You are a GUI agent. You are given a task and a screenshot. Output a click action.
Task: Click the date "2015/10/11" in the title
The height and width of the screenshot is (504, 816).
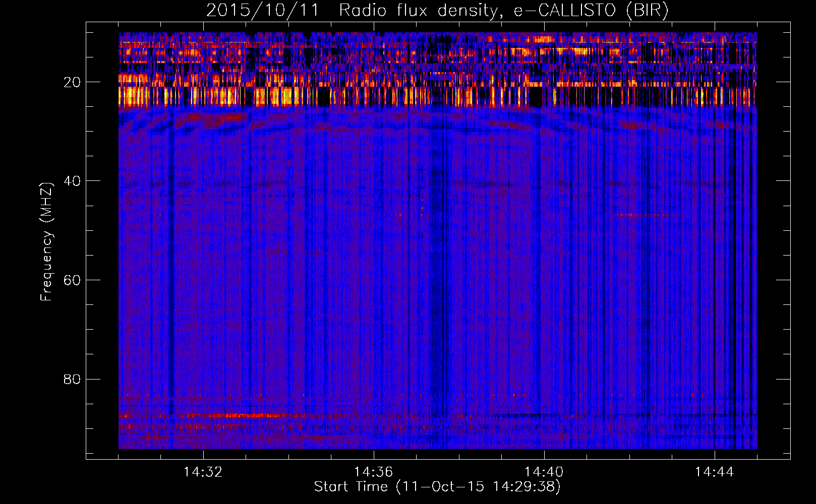click(x=263, y=11)
